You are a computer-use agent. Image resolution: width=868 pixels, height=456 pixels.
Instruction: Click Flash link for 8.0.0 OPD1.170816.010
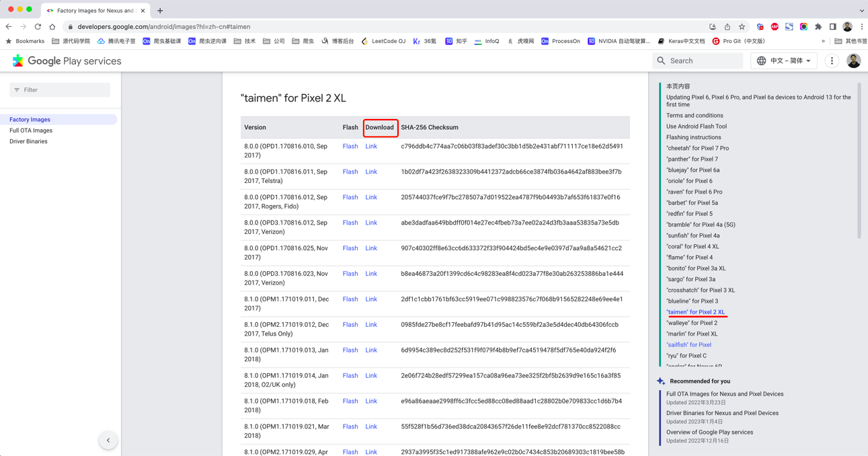click(x=350, y=146)
